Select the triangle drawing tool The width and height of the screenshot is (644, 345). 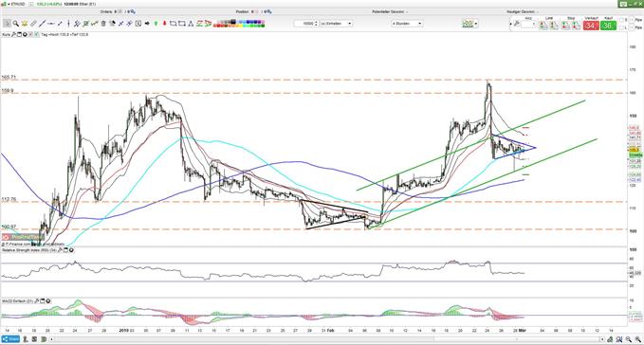(x=191, y=24)
